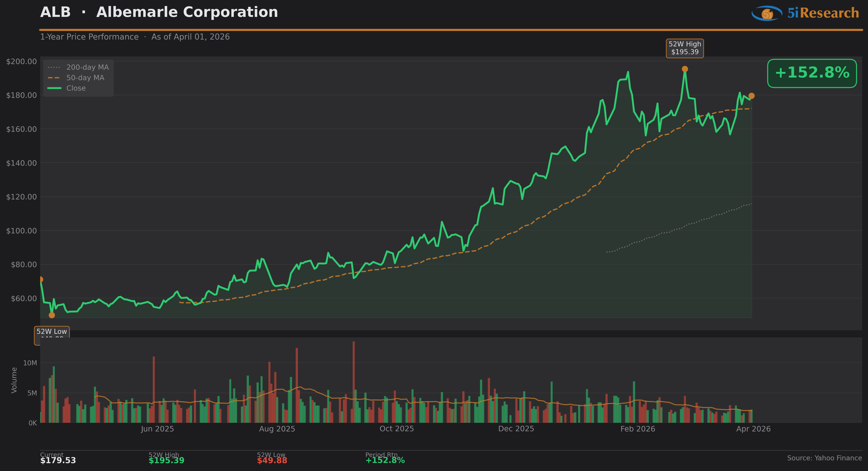Click the +152.8% return badge
The image size is (868, 471).
click(812, 73)
